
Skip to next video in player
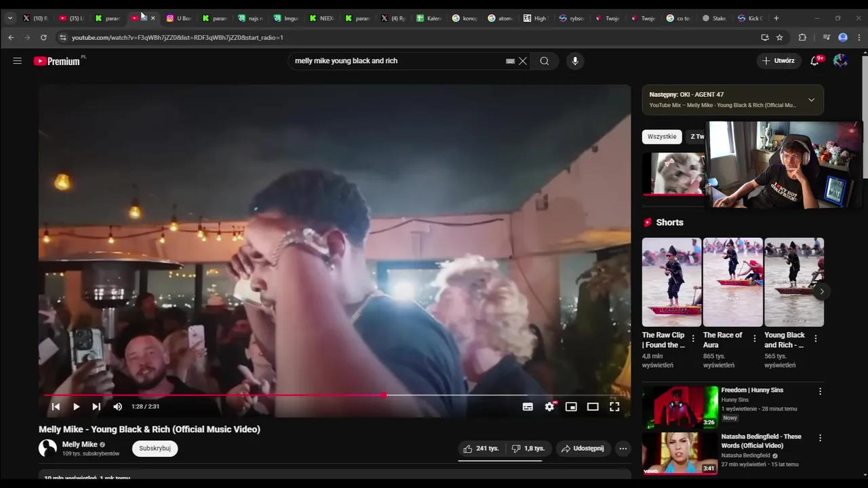[x=96, y=407]
